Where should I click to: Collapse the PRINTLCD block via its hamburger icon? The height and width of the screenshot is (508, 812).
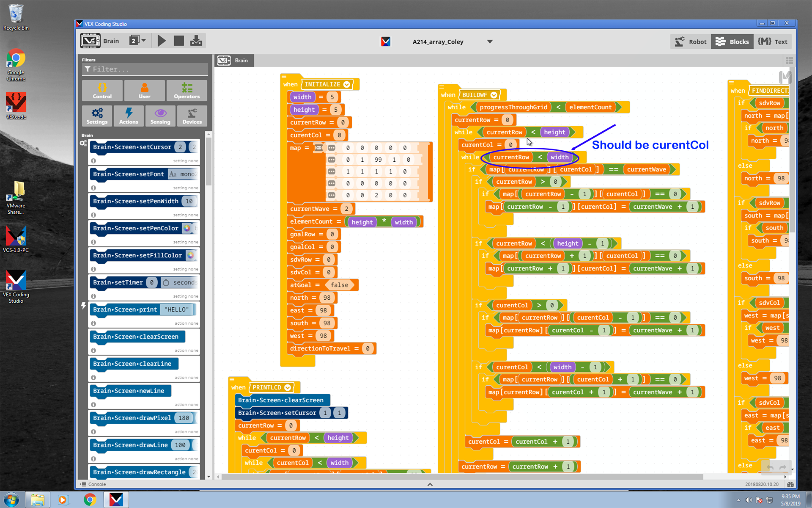tap(232, 379)
